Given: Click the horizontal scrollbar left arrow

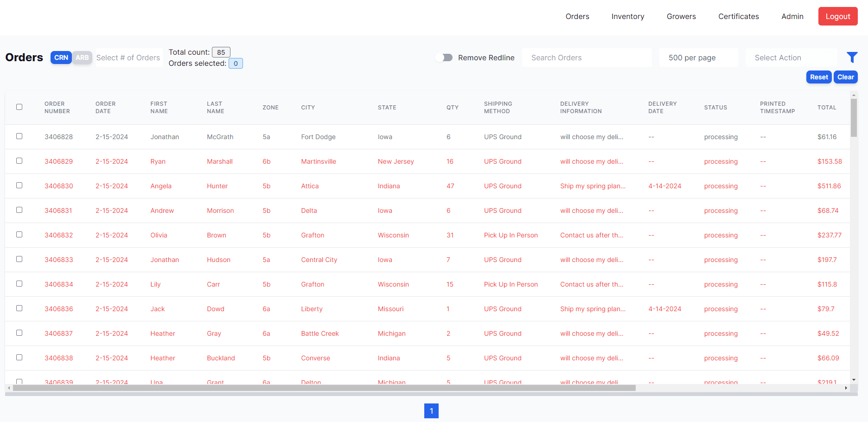Looking at the screenshot, I should click(9, 388).
